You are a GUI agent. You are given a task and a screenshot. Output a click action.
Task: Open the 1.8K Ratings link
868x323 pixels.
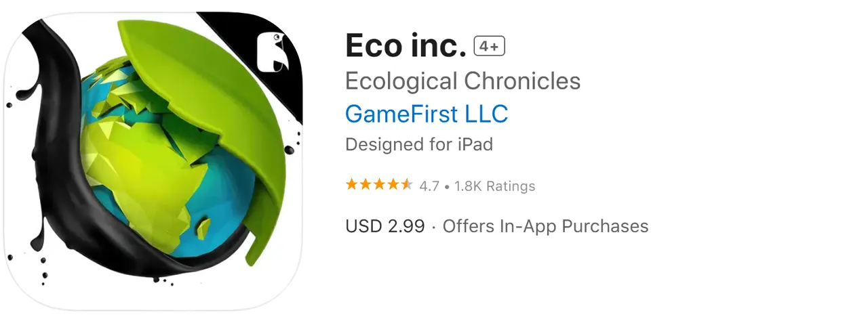(x=494, y=186)
